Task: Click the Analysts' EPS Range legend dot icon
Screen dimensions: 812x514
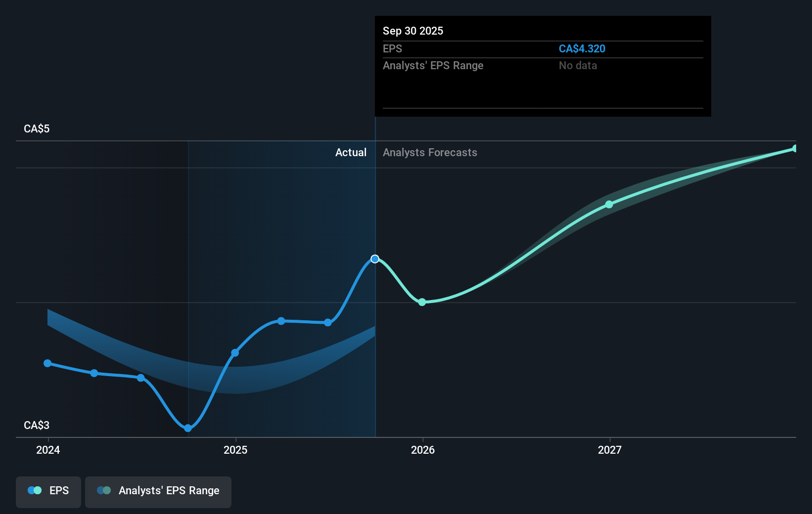Action: 104,490
